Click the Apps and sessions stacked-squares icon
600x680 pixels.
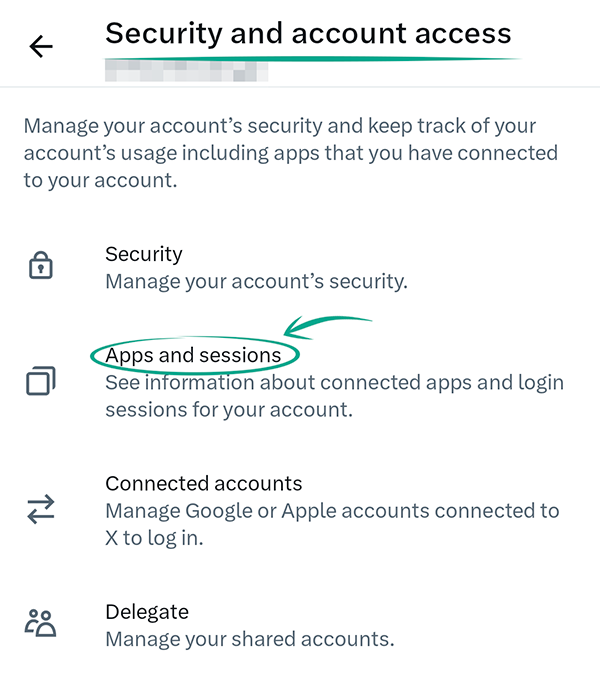click(41, 381)
